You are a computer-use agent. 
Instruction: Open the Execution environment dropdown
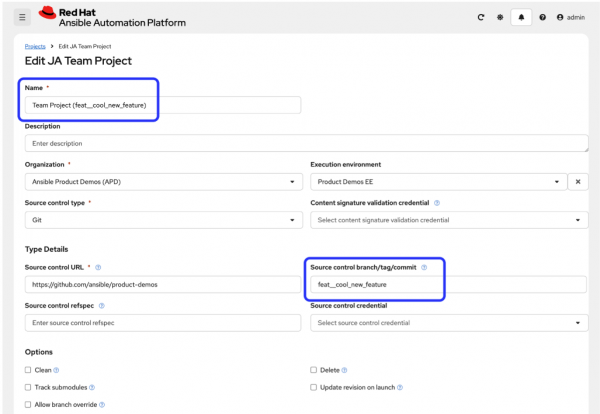click(x=439, y=182)
